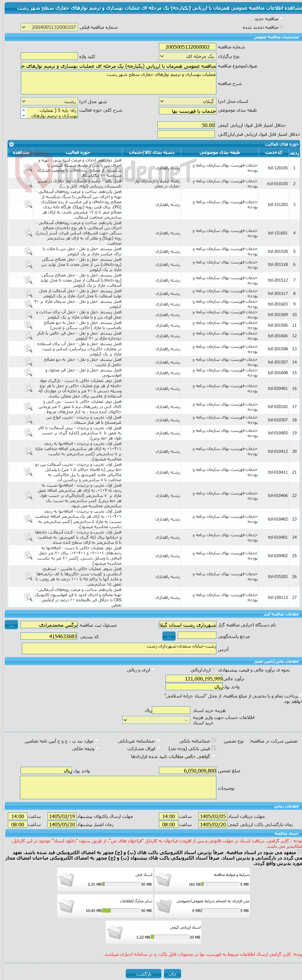
Task: Click the ردیف column header
Action: point(294,152)
